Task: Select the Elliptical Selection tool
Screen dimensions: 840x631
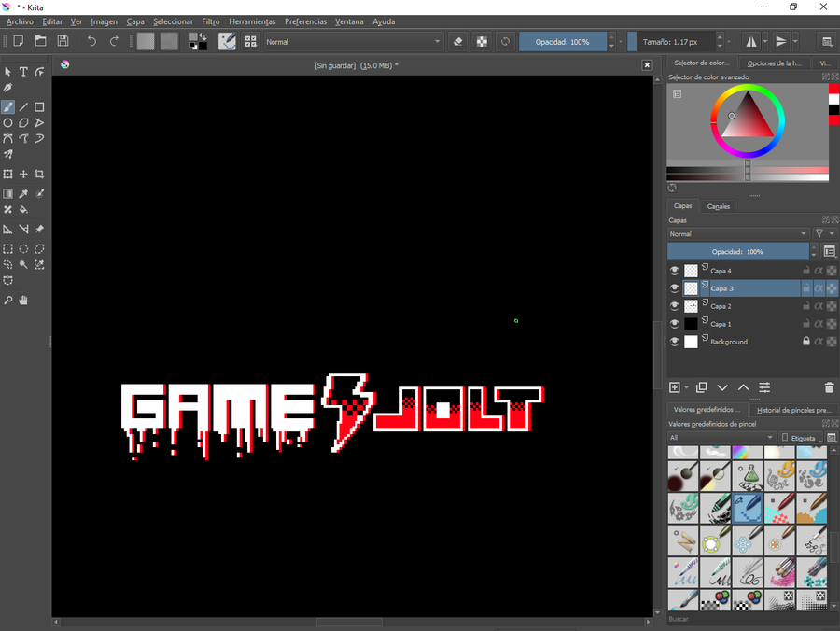Action: [x=23, y=248]
